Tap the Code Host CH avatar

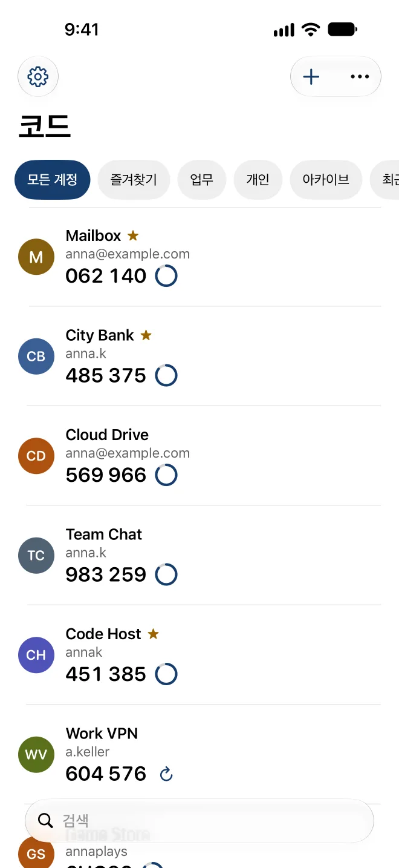[36, 655]
